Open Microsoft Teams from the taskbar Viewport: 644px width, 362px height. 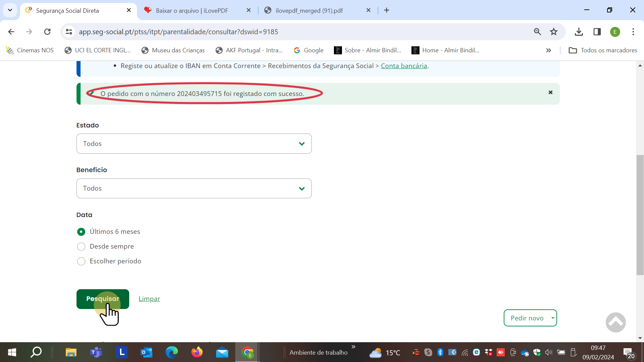(96, 352)
